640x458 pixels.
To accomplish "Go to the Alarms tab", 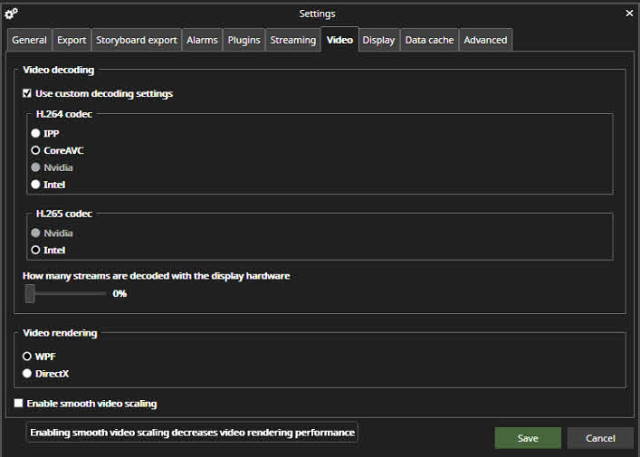I will tap(202, 40).
